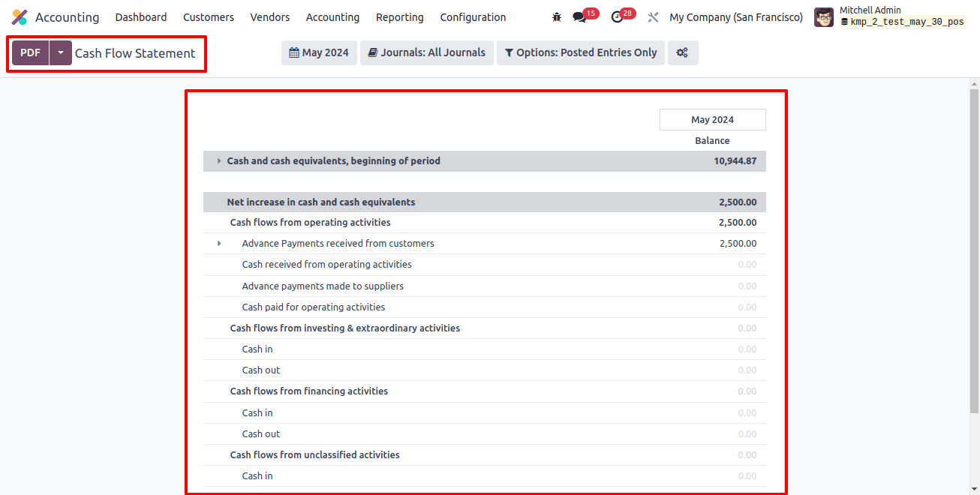Click Cash flows from unclassified activities label
The height and width of the screenshot is (495, 980).
click(x=315, y=455)
